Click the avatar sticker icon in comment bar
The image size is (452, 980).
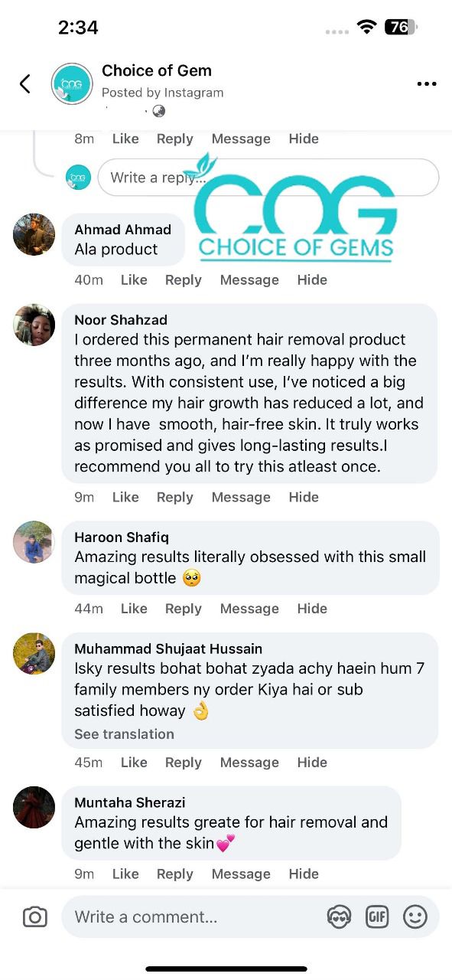[x=339, y=916]
